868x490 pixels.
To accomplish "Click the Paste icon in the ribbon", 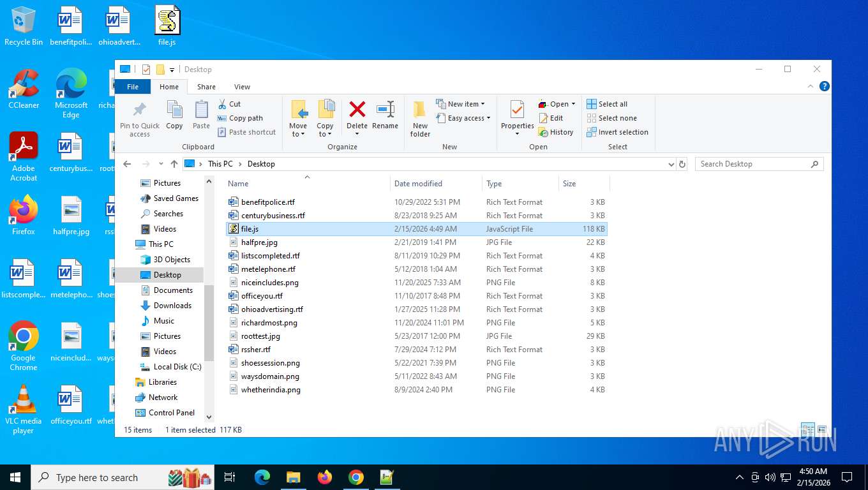I will click(x=201, y=110).
